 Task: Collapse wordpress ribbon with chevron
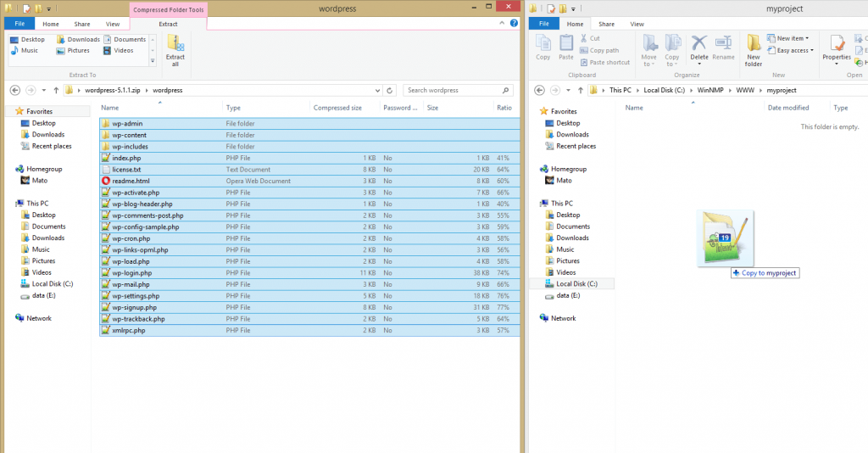[x=502, y=23]
